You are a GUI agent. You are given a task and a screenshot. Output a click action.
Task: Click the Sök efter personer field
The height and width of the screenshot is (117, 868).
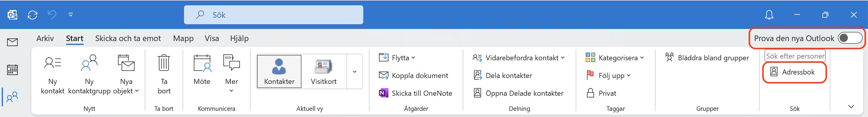click(x=795, y=56)
